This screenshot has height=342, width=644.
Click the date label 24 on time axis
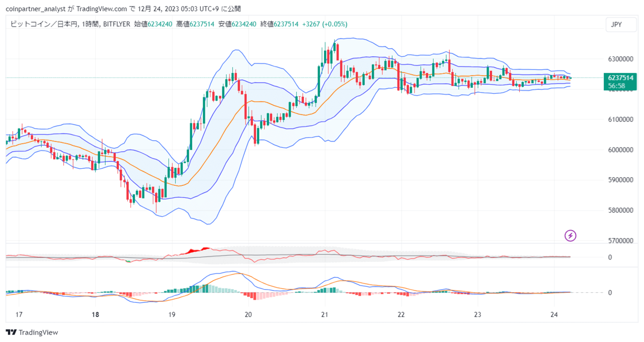tap(554, 315)
